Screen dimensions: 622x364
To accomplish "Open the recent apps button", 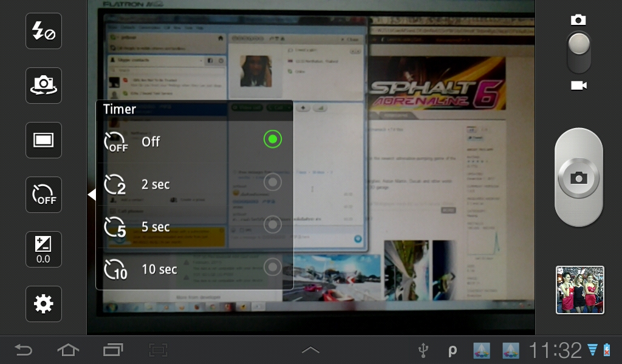I will (113, 350).
